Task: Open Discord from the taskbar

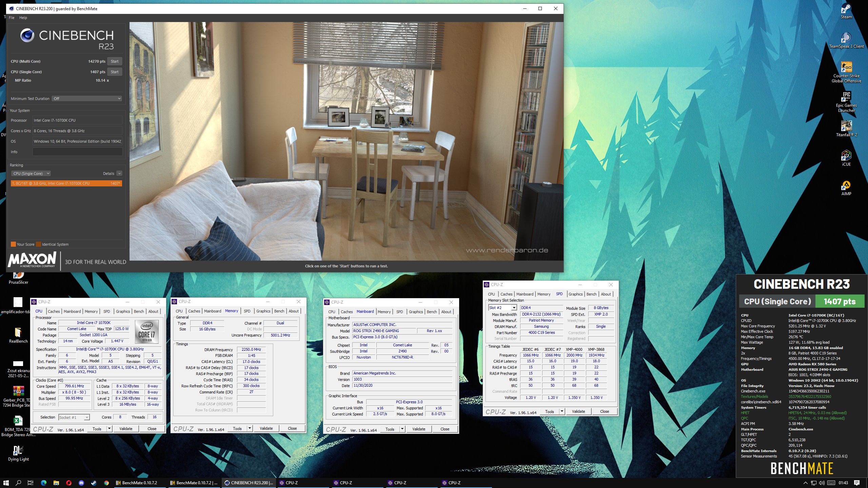Action: click(x=81, y=483)
